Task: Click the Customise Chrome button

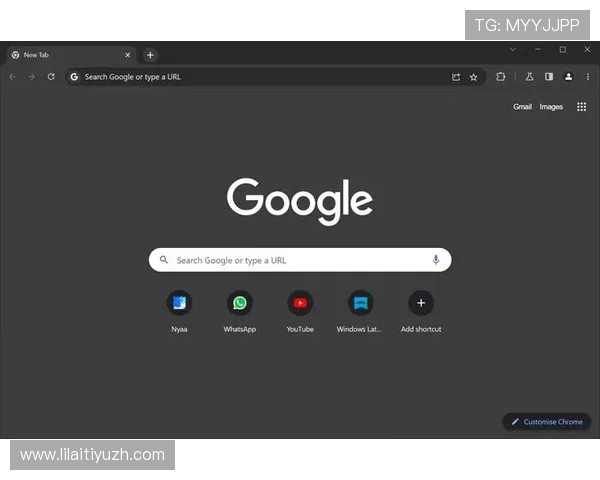Action: [547, 422]
